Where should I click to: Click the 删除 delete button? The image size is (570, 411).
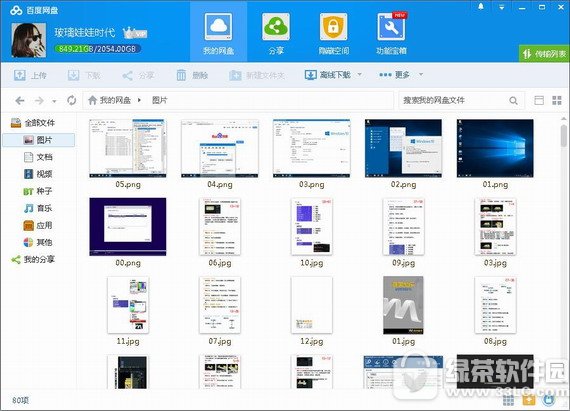pyautogui.click(x=192, y=75)
